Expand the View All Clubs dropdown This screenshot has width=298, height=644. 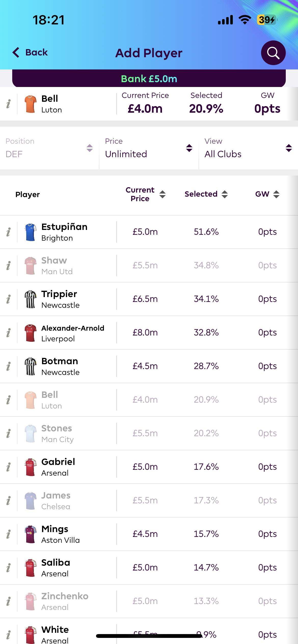249,148
